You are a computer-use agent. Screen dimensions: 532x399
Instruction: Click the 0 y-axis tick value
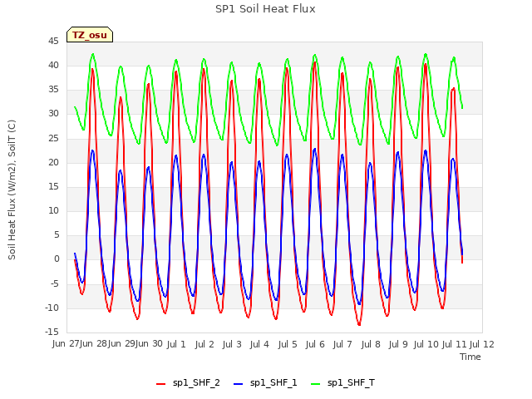(57, 259)
